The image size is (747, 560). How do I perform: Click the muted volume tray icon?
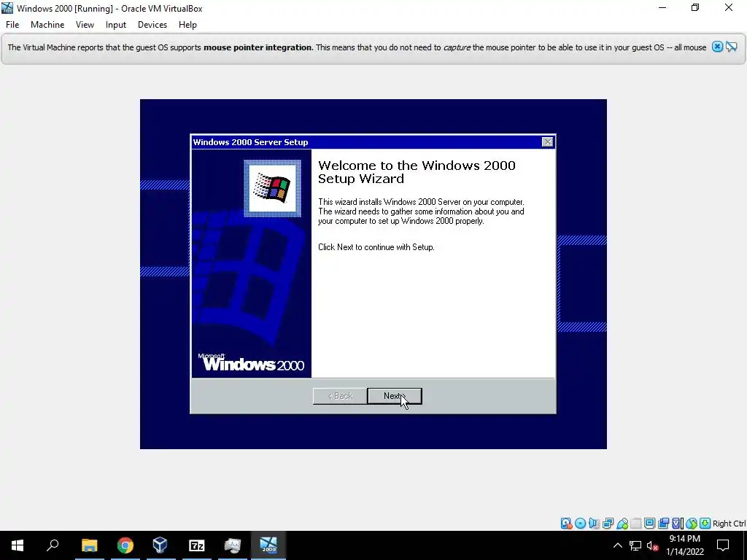pos(653,545)
